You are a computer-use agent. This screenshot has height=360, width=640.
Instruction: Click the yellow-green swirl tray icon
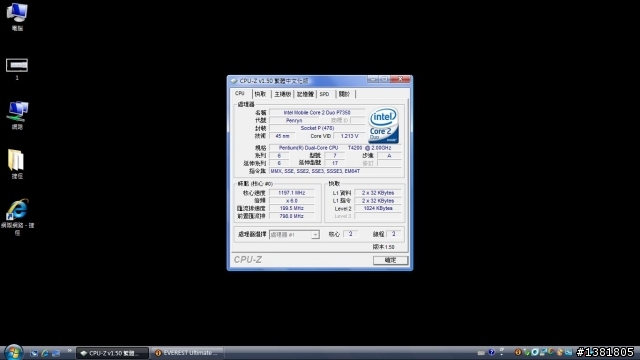551,352
